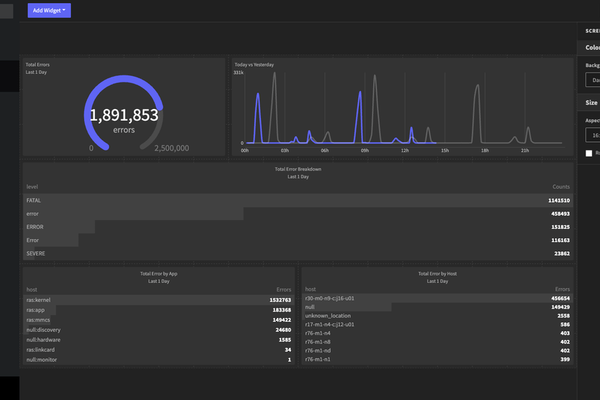600x400 pixels.
Task: Click the r76-m1-nd host row
Action: (x=437, y=350)
